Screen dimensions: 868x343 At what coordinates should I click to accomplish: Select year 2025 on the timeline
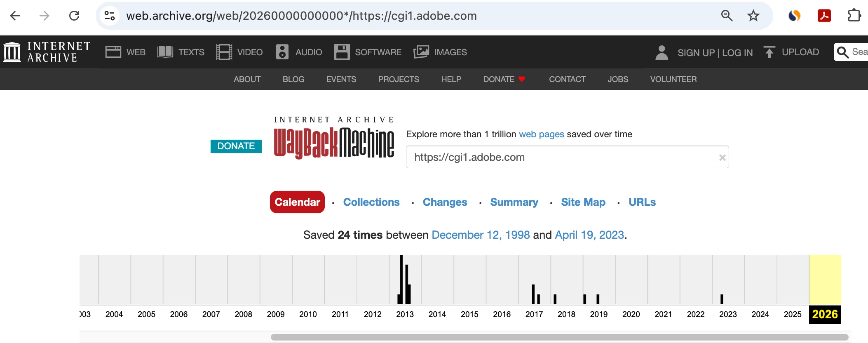(793, 314)
